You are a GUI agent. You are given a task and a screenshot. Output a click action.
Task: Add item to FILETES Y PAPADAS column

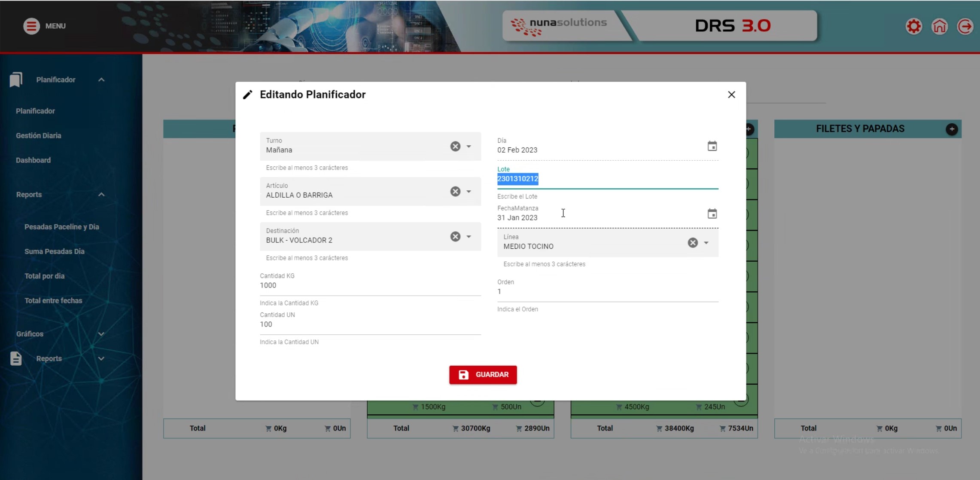tap(952, 129)
